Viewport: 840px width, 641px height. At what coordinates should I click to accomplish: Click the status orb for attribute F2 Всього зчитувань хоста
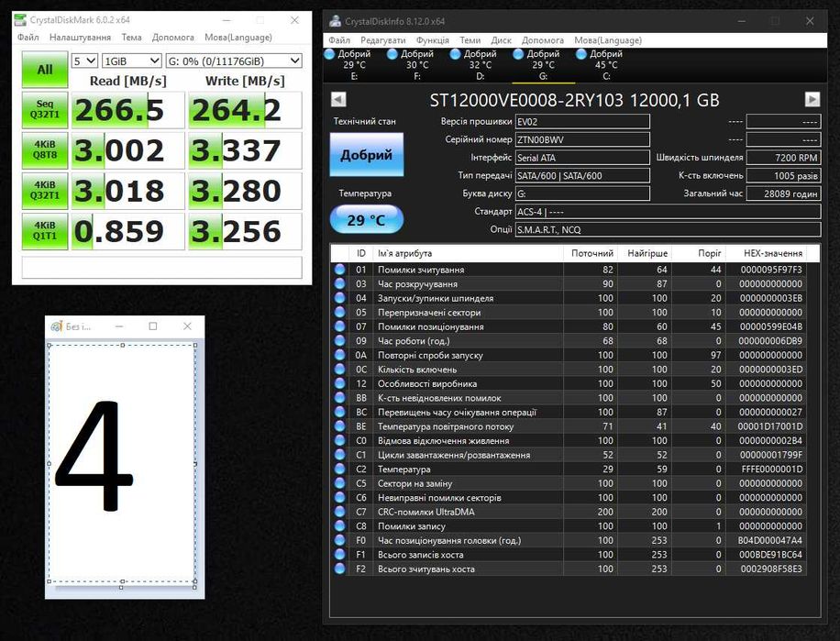coord(339,569)
